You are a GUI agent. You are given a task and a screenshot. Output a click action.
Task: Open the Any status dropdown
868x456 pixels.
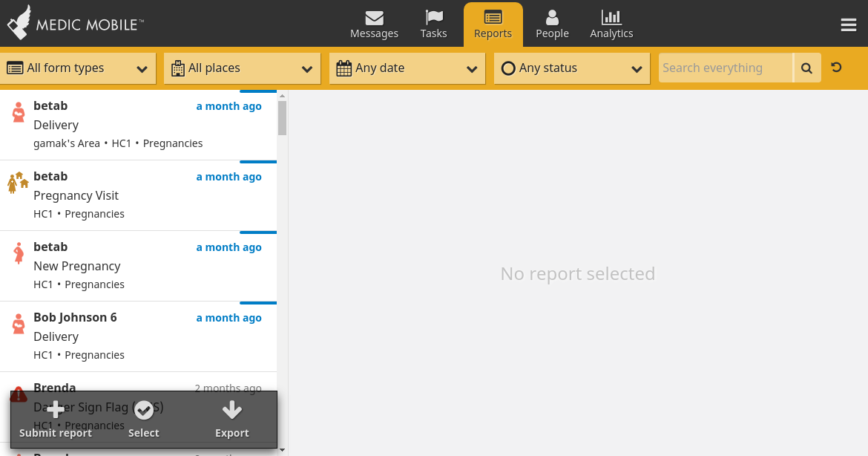[572, 68]
